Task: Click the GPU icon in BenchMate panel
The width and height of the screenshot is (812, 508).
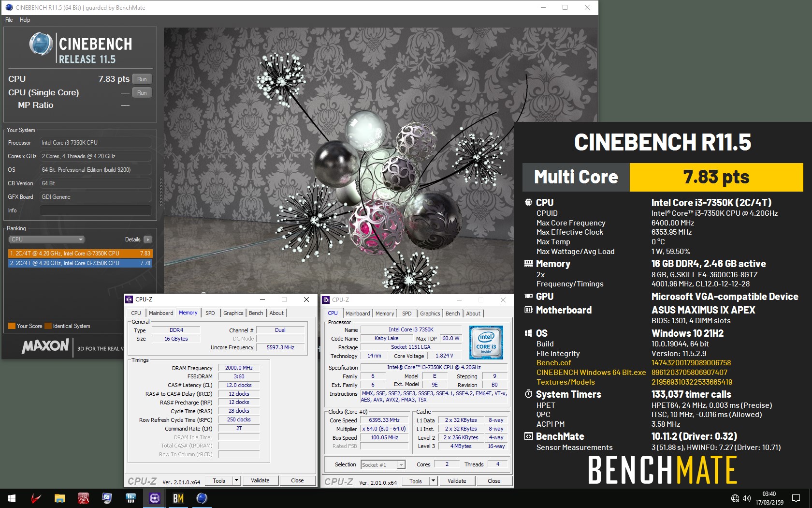Action: pyautogui.click(x=529, y=296)
